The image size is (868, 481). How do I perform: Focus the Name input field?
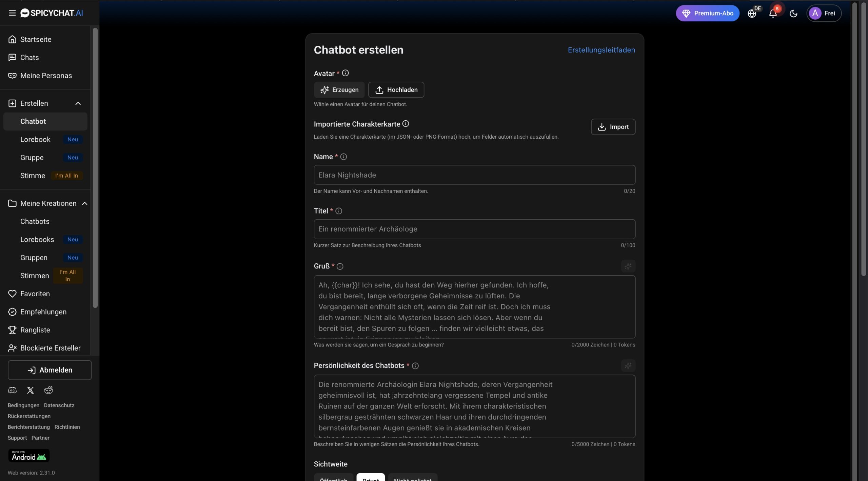pos(474,175)
